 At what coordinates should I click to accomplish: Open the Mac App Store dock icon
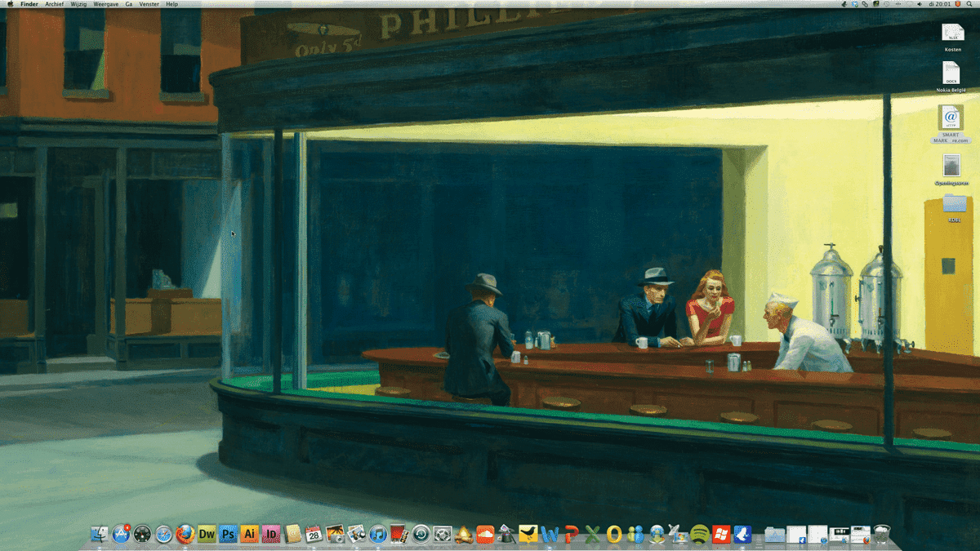[122, 535]
